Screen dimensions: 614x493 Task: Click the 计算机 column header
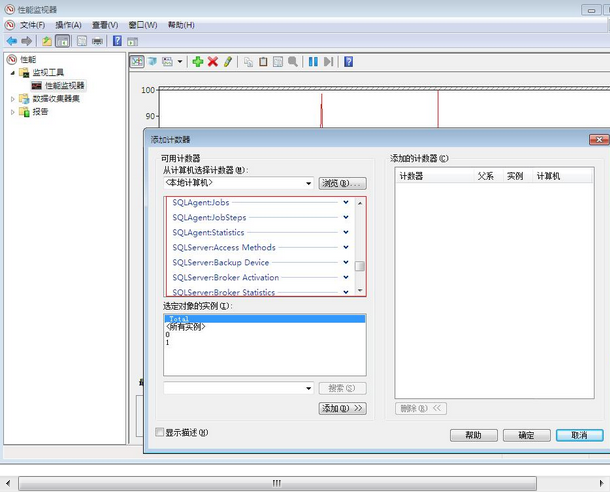(x=563, y=176)
